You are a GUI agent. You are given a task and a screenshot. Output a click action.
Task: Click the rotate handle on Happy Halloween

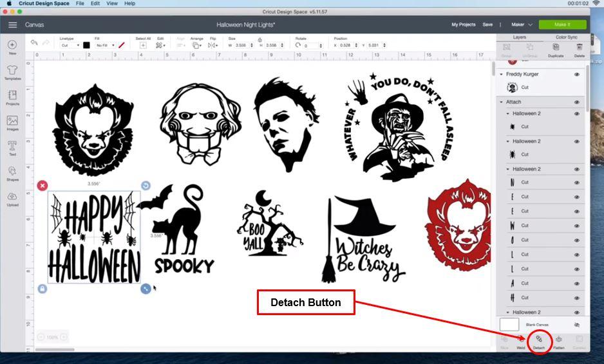pyautogui.click(x=146, y=185)
